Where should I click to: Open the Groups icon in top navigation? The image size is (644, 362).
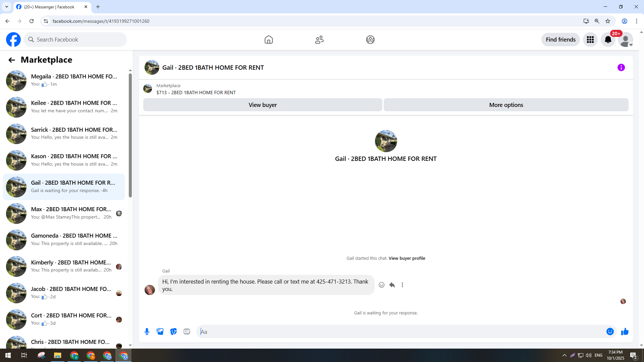tap(370, 40)
